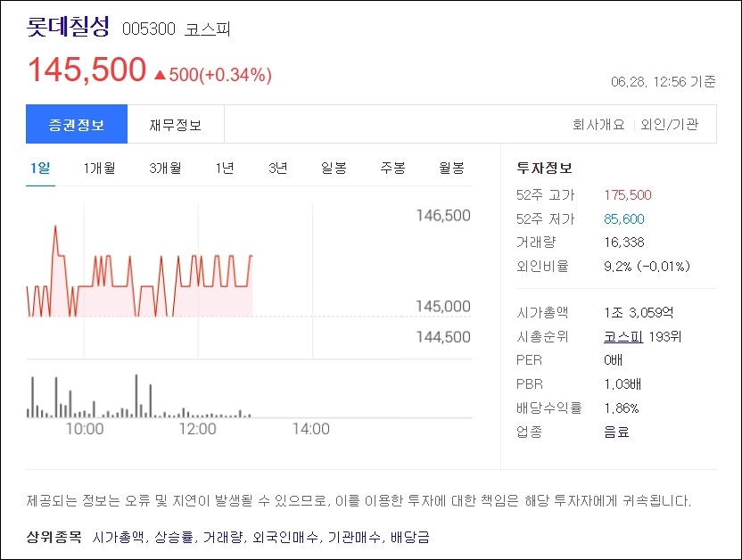Click the 52주 저가 value 85,600
Viewport: 742px width, 560px height.
(x=624, y=219)
